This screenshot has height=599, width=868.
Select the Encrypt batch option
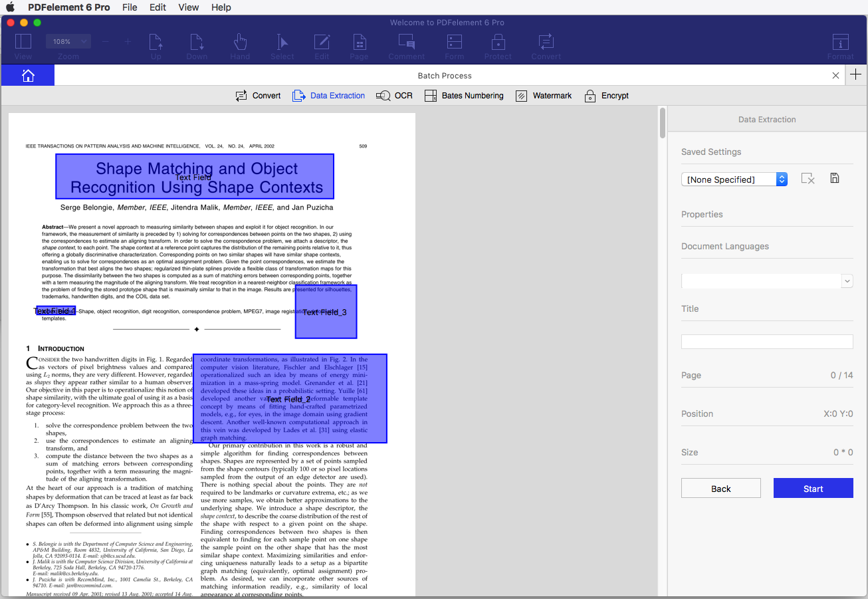[606, 96]
